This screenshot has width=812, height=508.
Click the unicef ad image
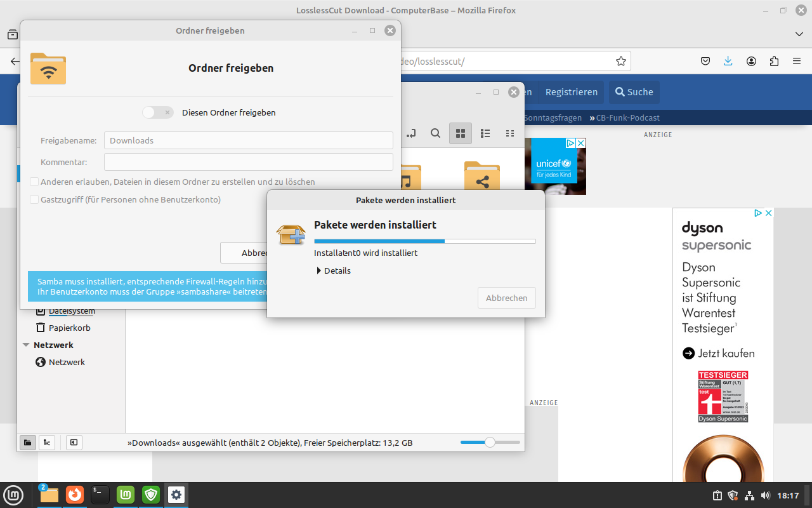(555, 166)
